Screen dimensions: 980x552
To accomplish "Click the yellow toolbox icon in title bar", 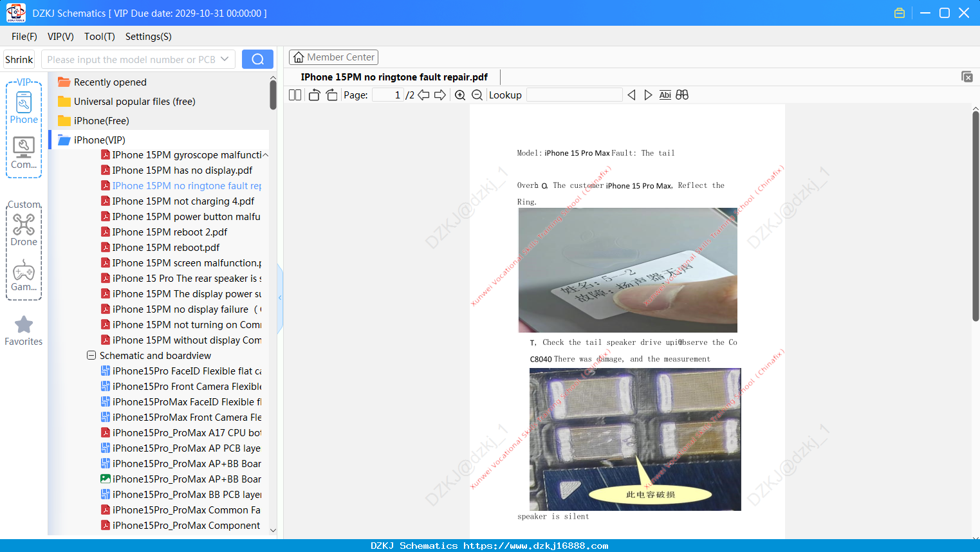I will 900,13.
